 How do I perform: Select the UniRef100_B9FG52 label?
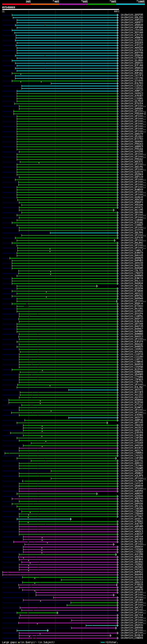[132, 73]
